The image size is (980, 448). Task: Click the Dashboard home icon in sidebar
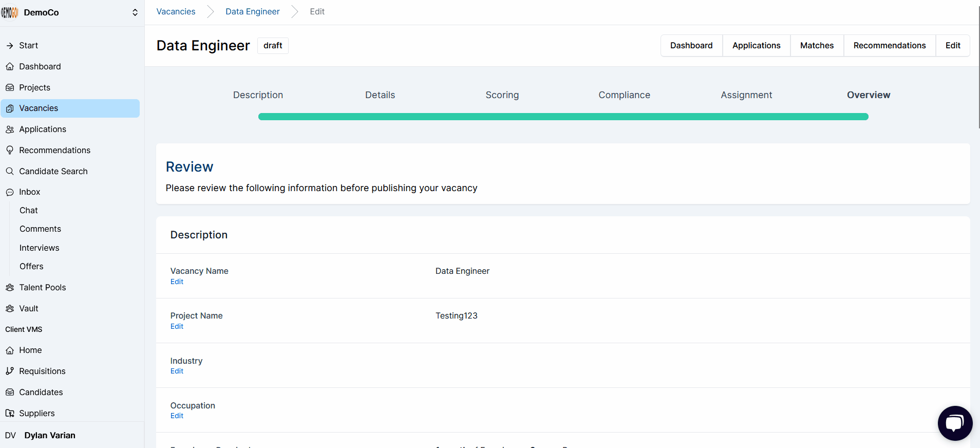point(10,67)
